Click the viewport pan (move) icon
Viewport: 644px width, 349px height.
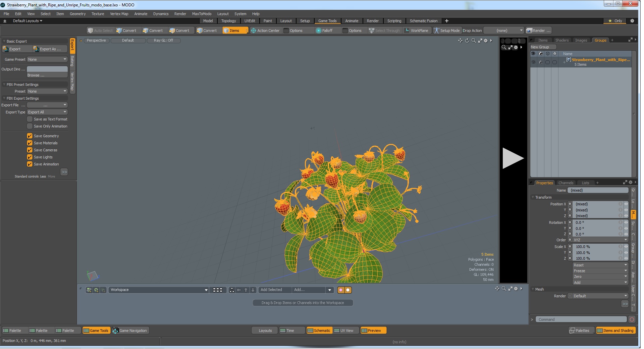(460, 41)
